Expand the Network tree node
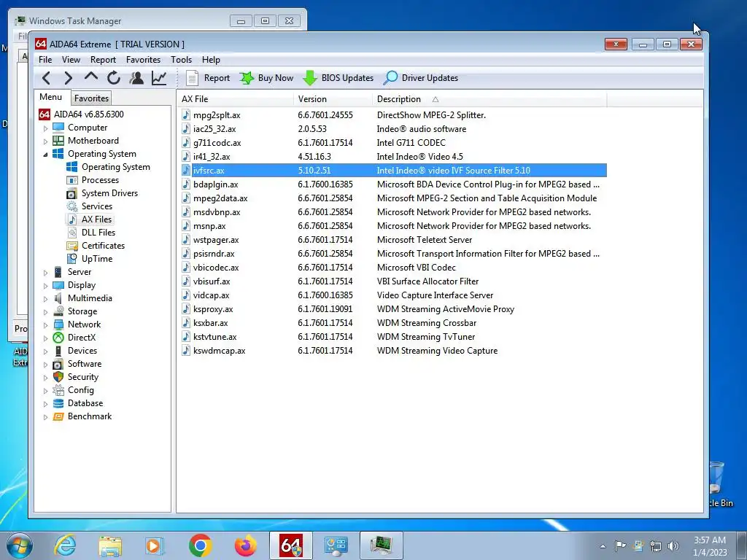The width and height of the screenshot is (747, 560). (46, 325)
